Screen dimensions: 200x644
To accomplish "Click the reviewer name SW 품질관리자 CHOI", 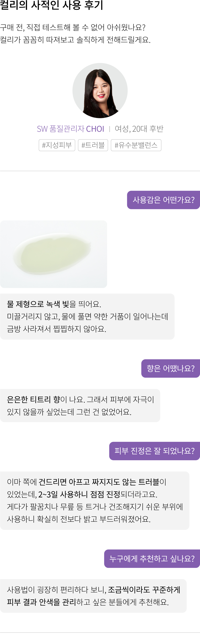I will point(71,129).
